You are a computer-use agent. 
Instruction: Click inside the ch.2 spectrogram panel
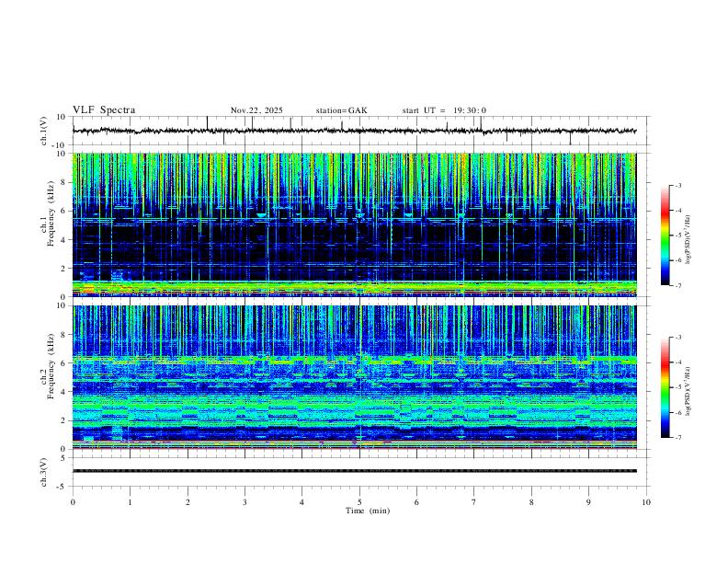point(354,377)
